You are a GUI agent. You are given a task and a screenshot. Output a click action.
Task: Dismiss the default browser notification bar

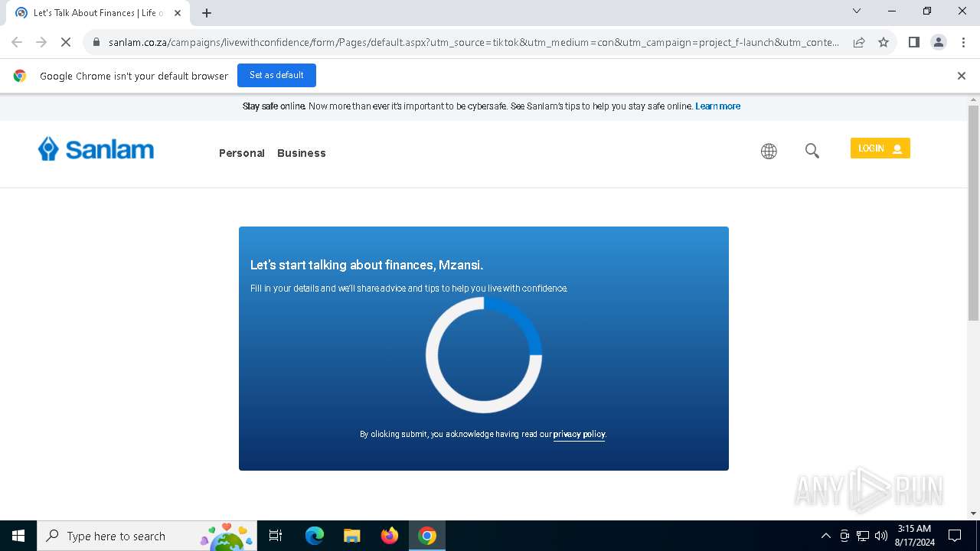coord(962,76)
